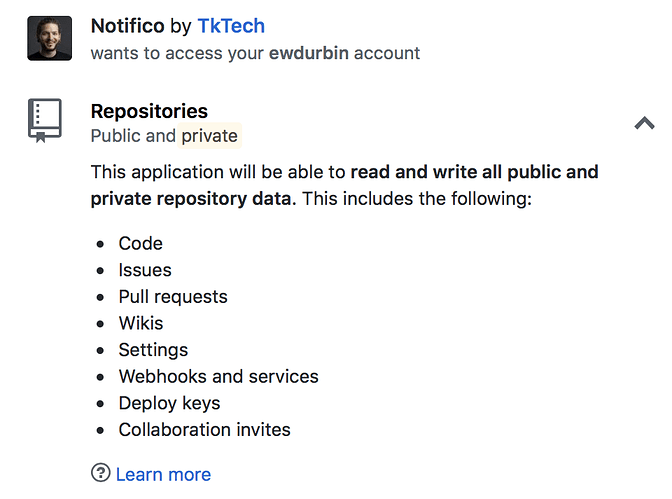Click the Notifico application name
The height and width of the screenshot is (499, 672).
tap(128, 26)
